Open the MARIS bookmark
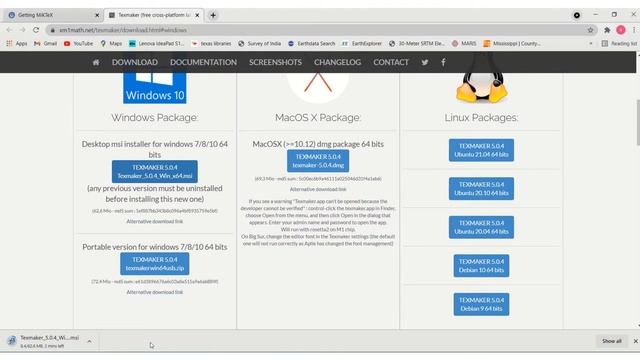 [464, 43]
